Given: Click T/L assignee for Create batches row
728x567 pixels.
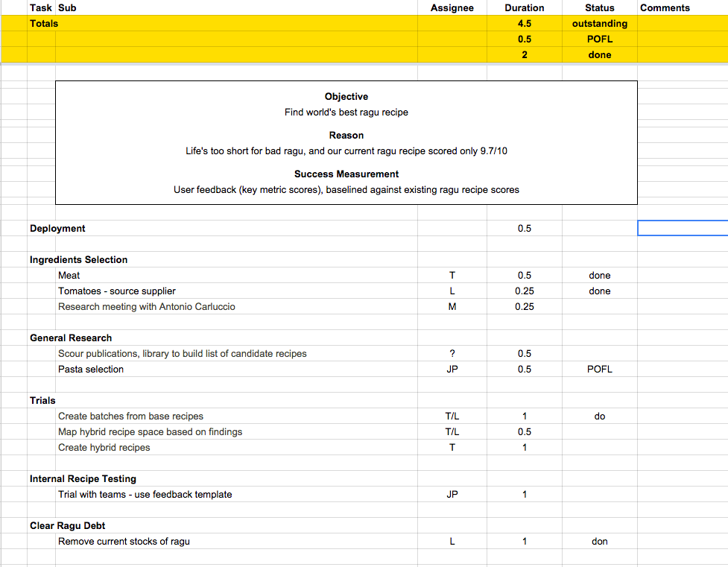Looking at the screenshot, I should 452,416.
